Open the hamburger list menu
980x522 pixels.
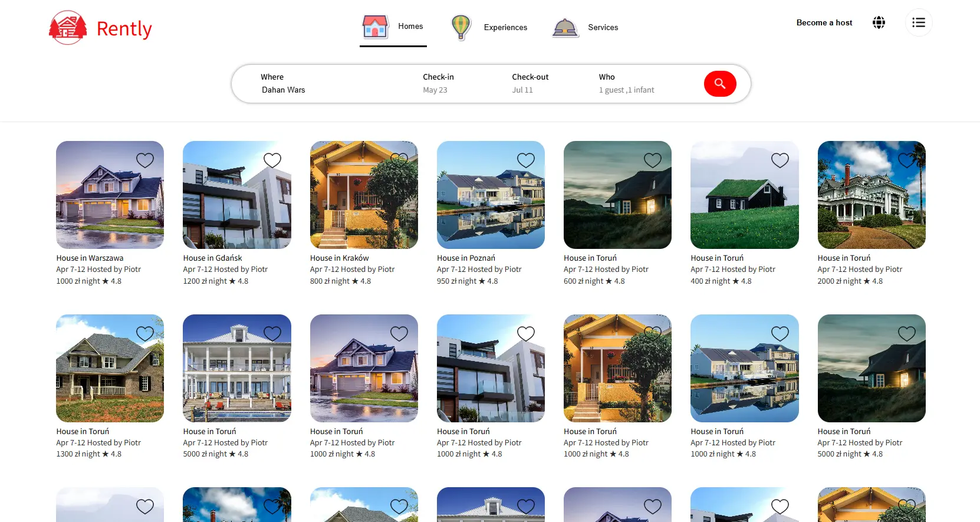919,22
